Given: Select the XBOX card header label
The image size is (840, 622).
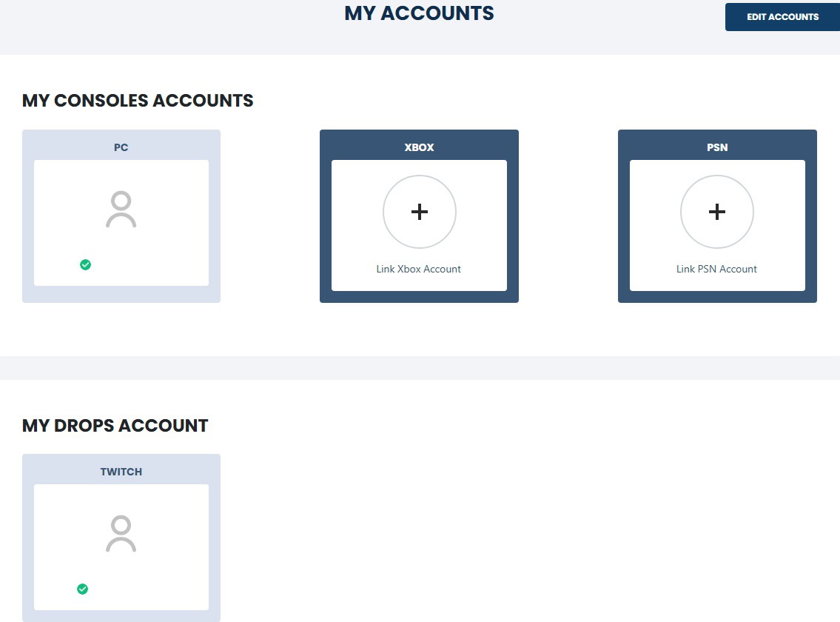Looking at the screenshot, I should click(x=419, y=147).
